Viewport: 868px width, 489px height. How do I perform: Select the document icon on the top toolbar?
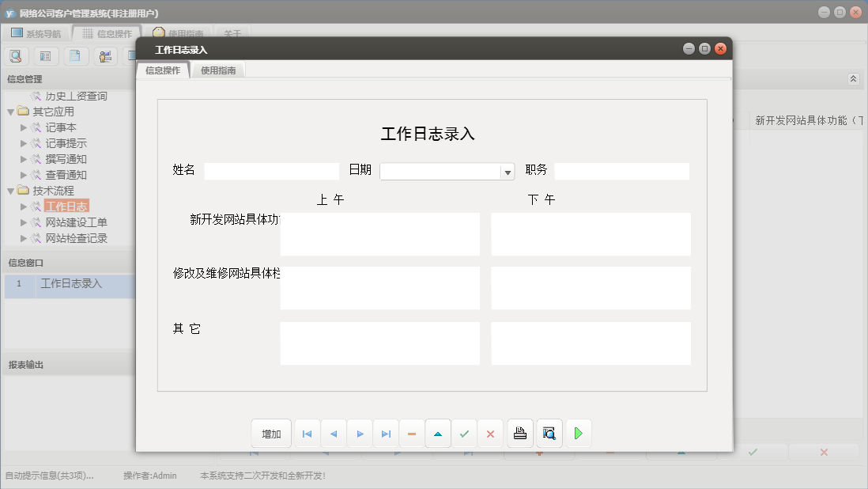coord(75,55)
